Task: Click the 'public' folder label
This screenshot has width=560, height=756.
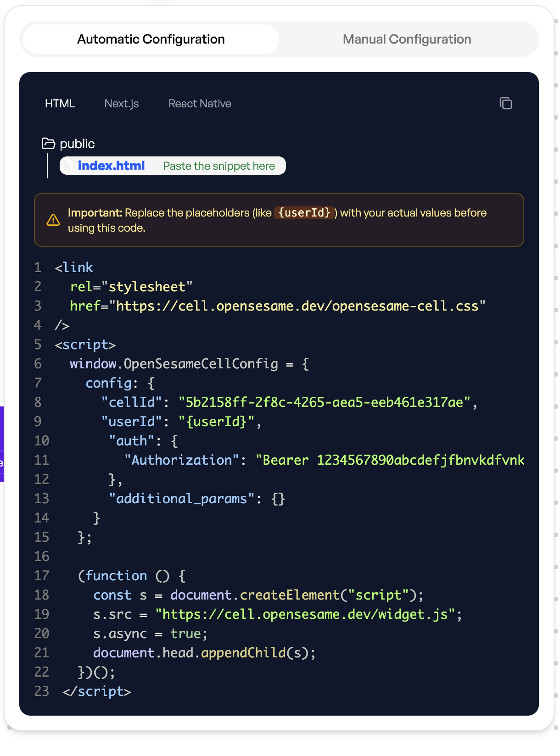Action: 77,144
